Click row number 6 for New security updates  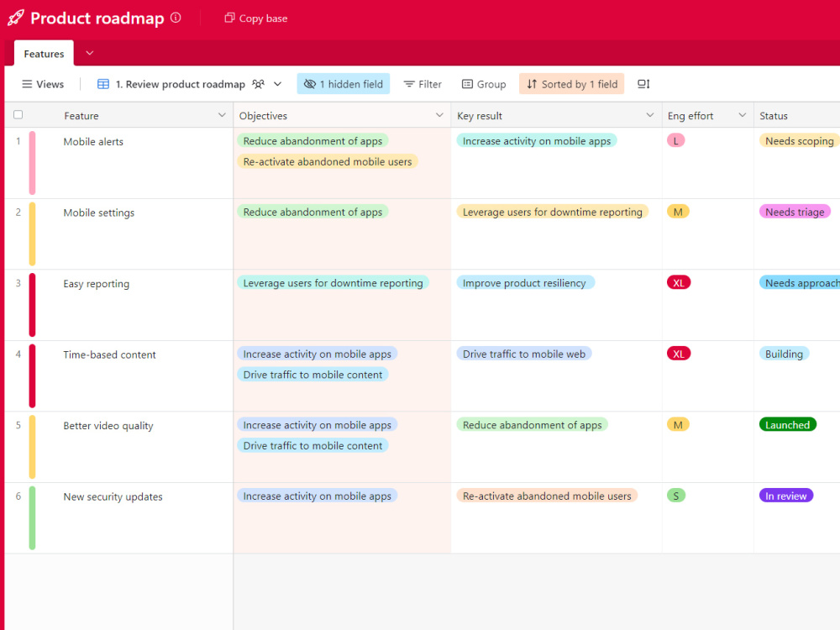pos(18,496)
